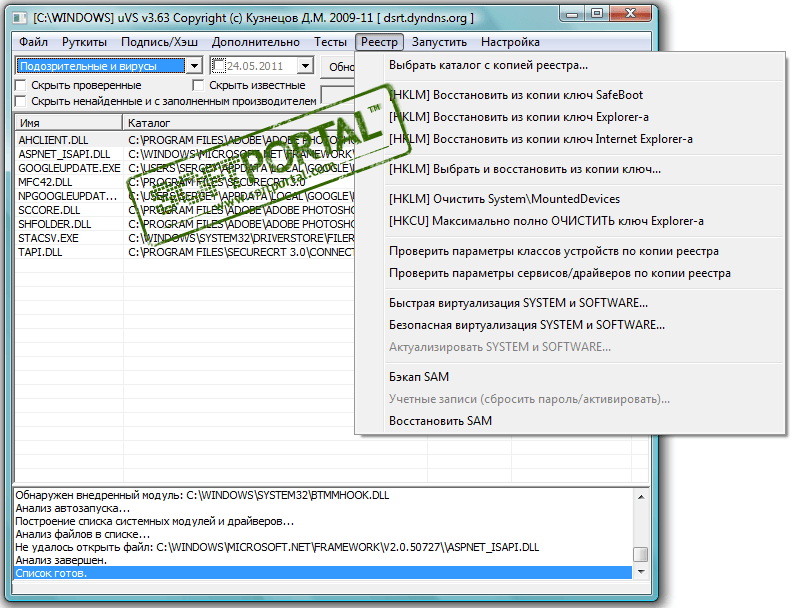
Task: Toggle Скрыть ненайденные и с заполненным производителем
Action: click(21, 101)
